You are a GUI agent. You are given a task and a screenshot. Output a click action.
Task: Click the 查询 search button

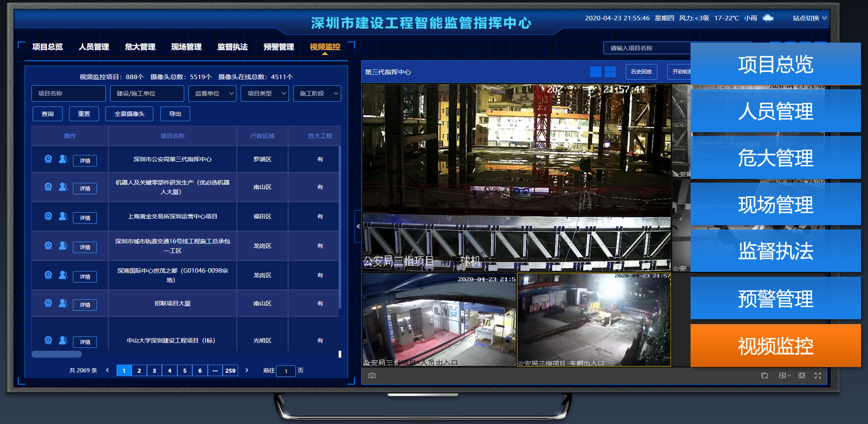48,114
